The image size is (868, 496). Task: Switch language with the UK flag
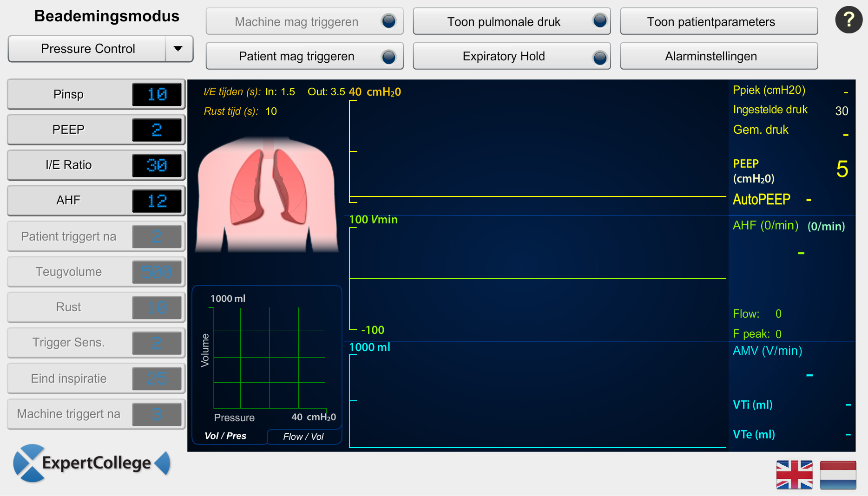tap(794, 475)
